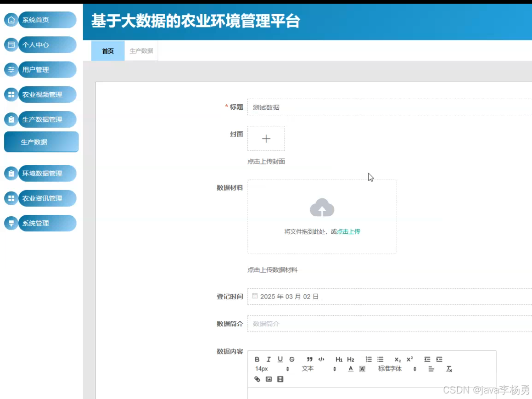Toggle underline formatting
532x399 pixels.
point(280,360)
